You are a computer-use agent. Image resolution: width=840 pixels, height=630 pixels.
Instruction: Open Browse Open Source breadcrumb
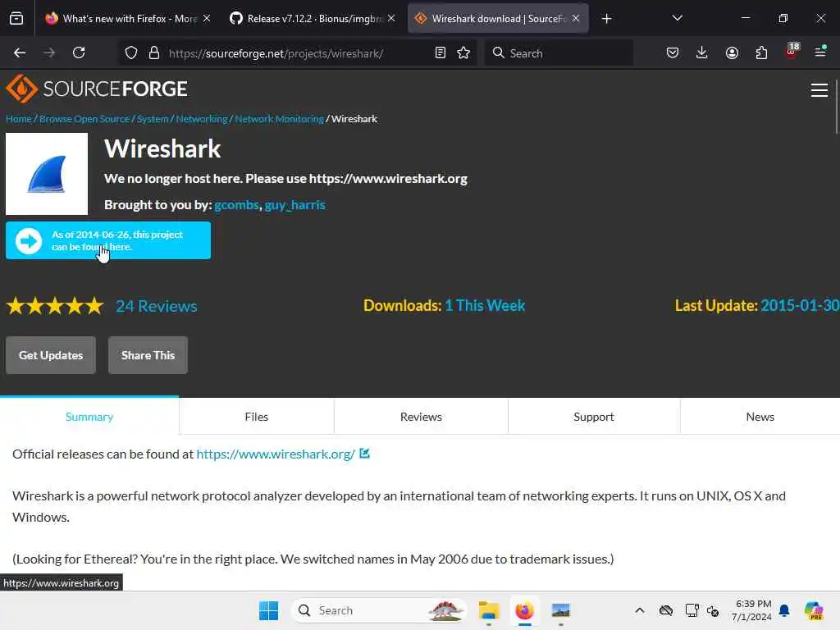pyautogui.click(x=84, y=119)
